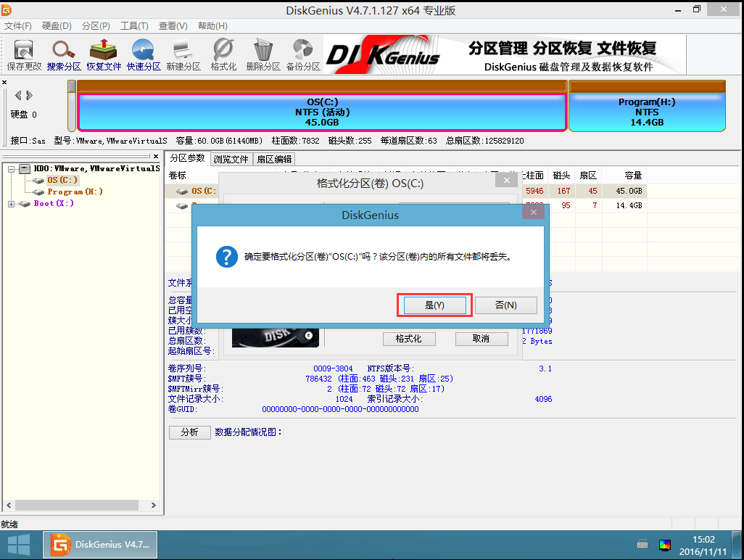Click the color monitor icon in system tray
The width and height of the screenshot is (744, 560).
tap(665, 545)
